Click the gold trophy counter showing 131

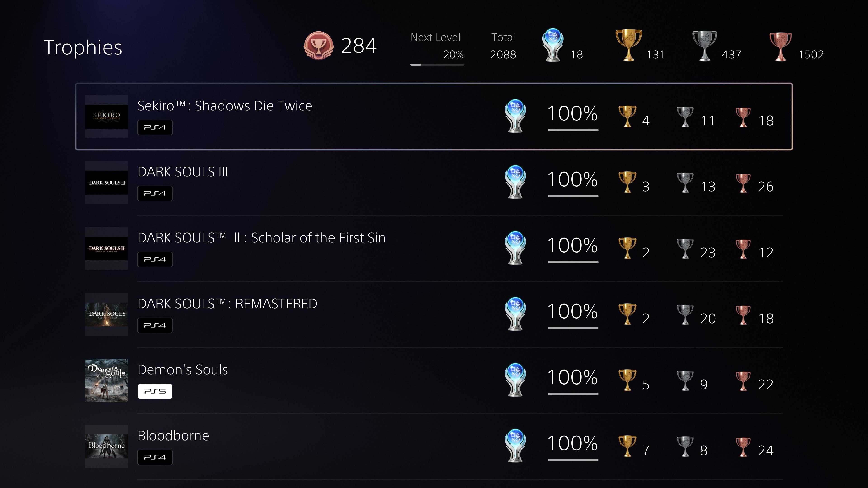pyautogui.click(x=655, y=54)
